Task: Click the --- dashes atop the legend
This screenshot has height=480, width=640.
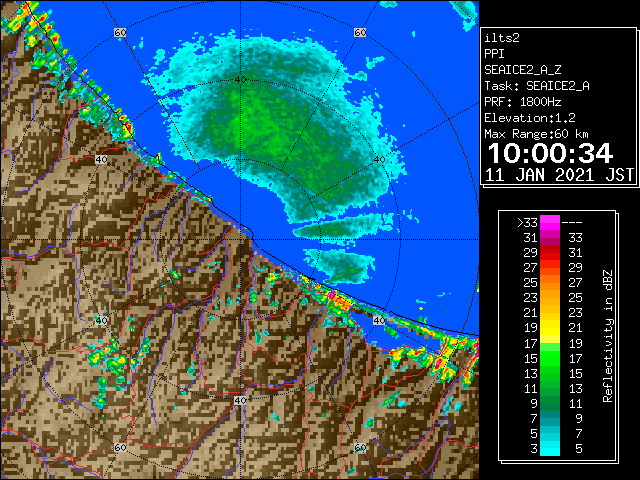Action: click(x=572, y=223)
